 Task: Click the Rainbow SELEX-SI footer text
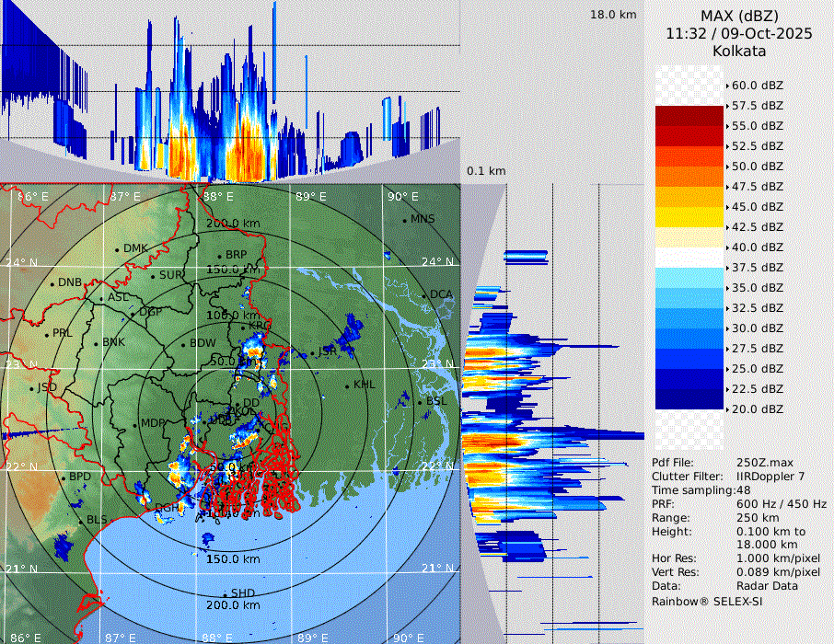pos(707,601)
